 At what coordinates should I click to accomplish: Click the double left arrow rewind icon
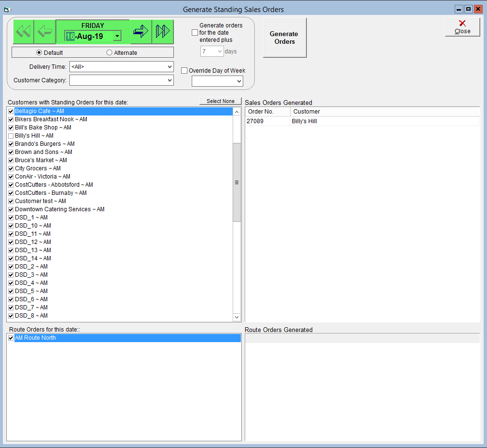click(23, 31)
